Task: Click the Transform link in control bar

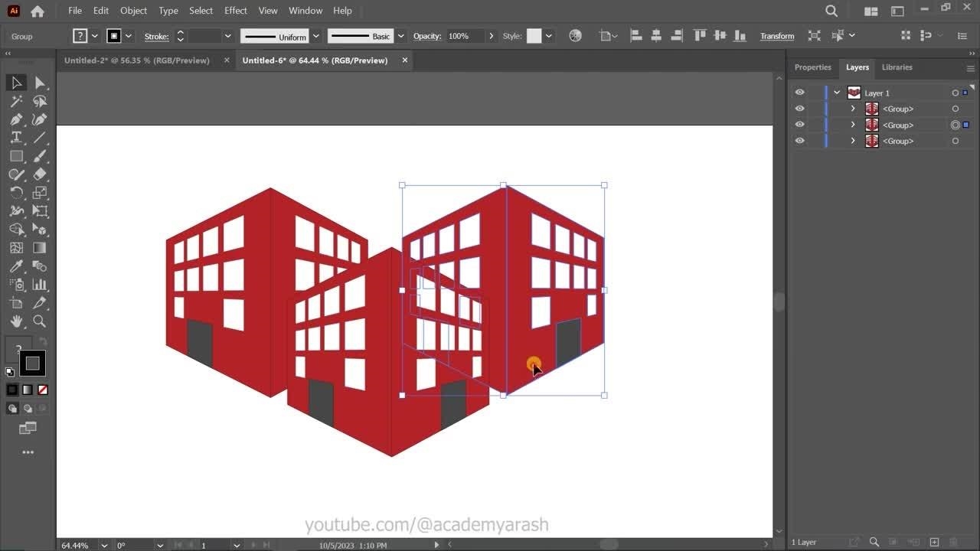Action: pyautogui.click(x=776, y=36)
